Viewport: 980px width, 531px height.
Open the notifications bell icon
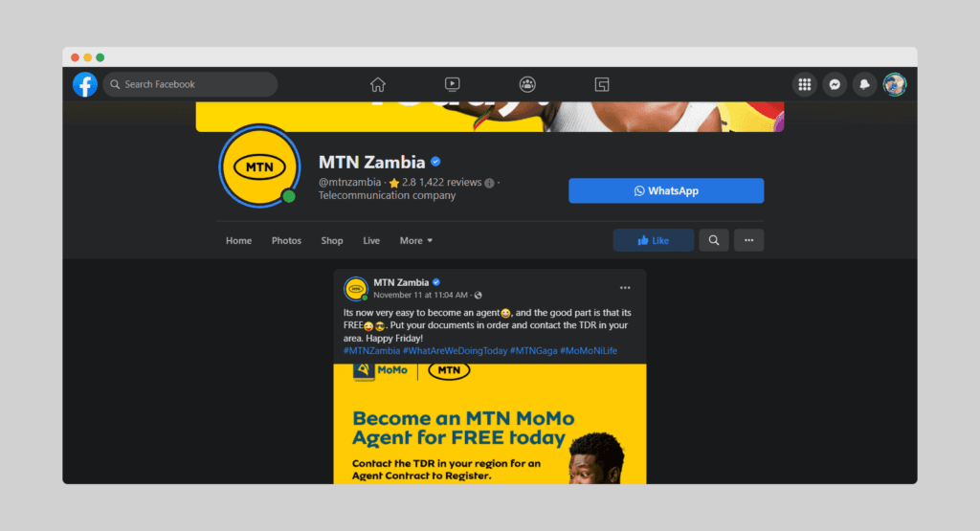coord(864,84)
